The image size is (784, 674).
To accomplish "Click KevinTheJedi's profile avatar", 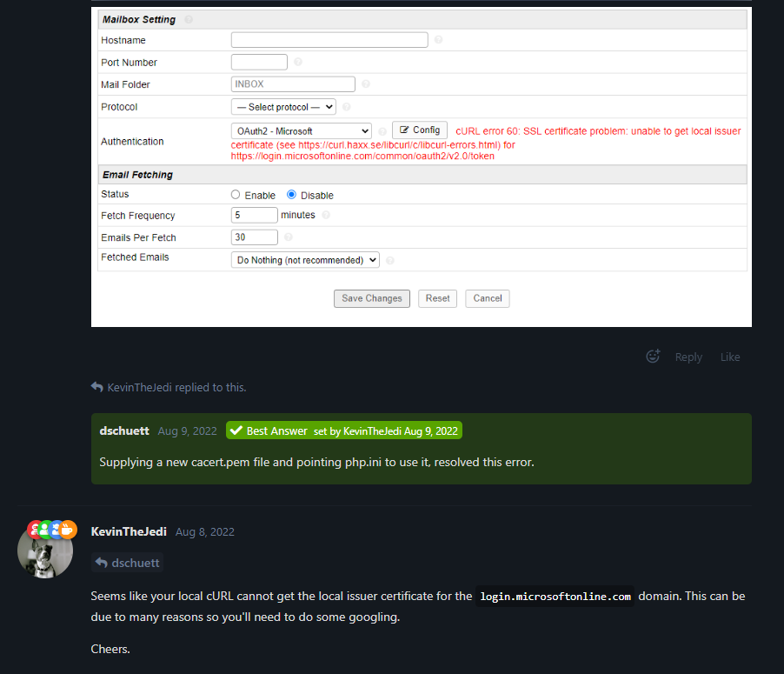I will [x=45, y=551].
